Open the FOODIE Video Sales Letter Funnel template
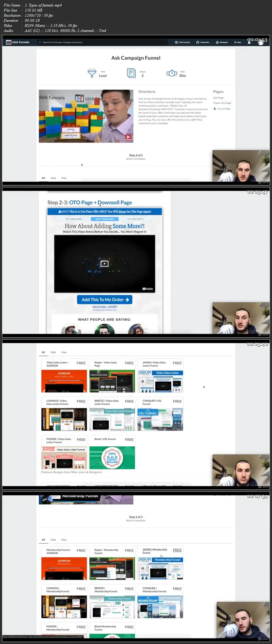This screenshot has height=644, width=272. tap(64, 452)
